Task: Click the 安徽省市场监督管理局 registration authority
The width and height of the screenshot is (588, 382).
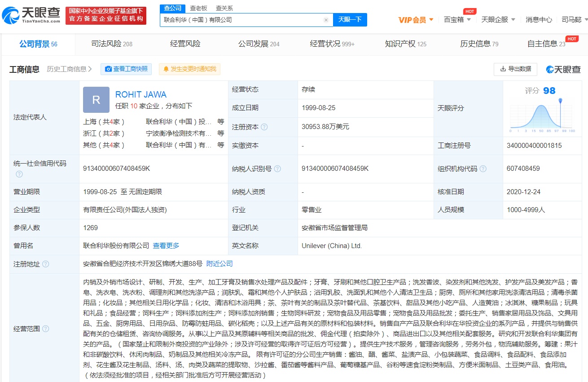Action: (334, 227)
